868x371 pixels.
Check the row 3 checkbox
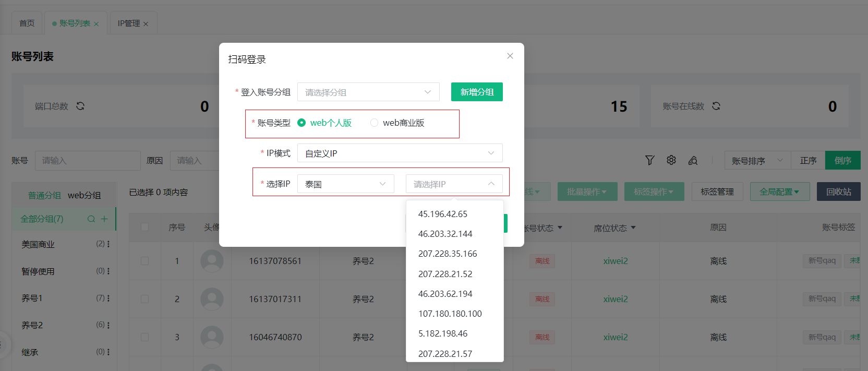(x=145, y=337)
